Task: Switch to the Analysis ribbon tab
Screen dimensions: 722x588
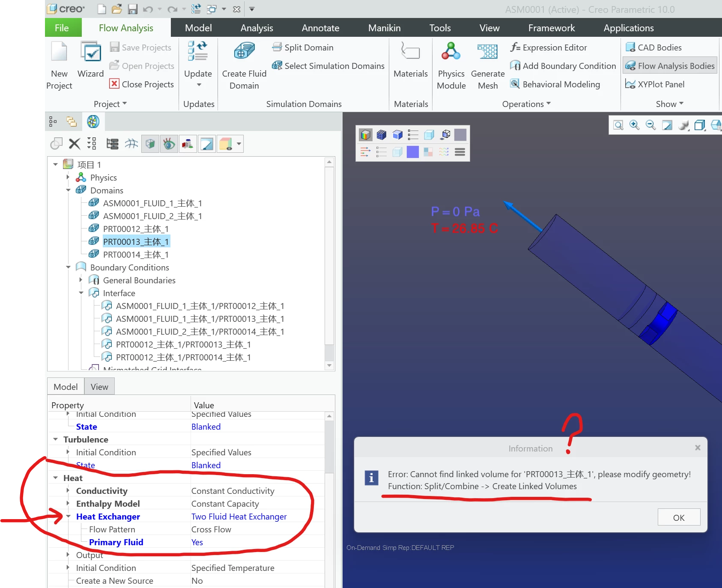Action: click(x=257, y=28)
